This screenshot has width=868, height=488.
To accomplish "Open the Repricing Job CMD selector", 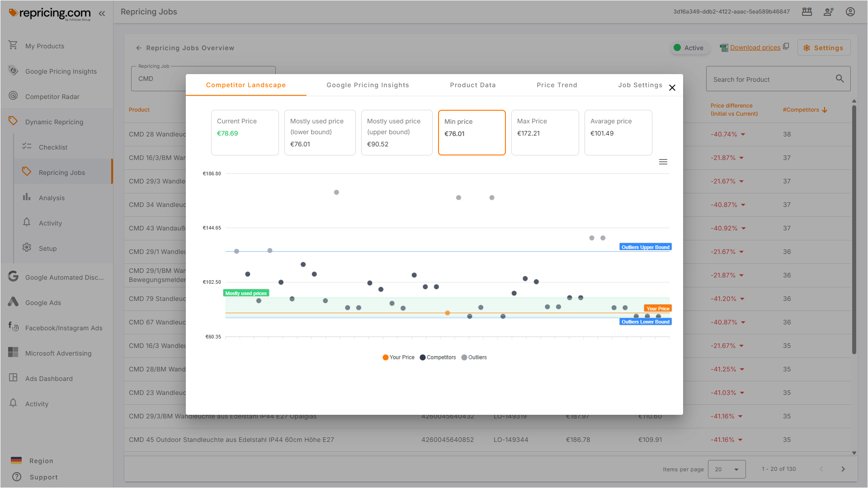I will tap(203, 79).
